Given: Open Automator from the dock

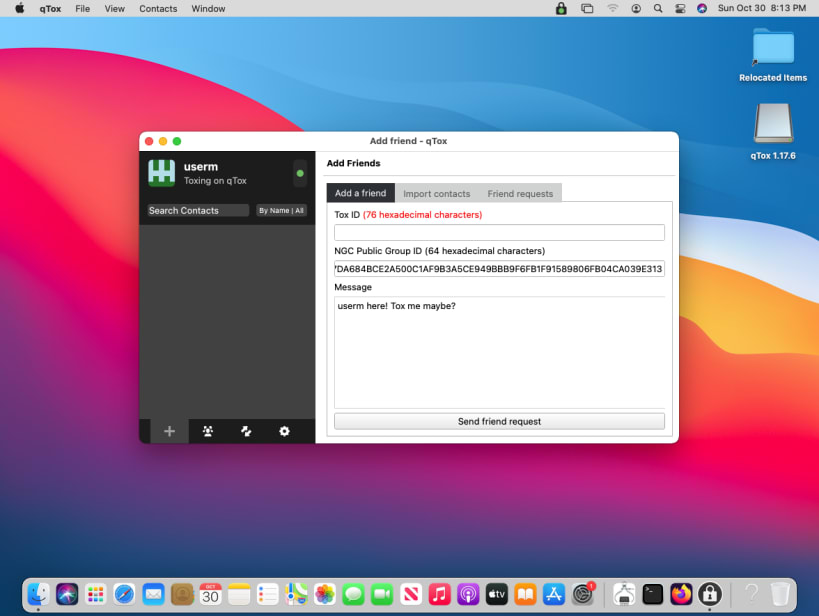Looking at the screenshot, I should point(624,594).
